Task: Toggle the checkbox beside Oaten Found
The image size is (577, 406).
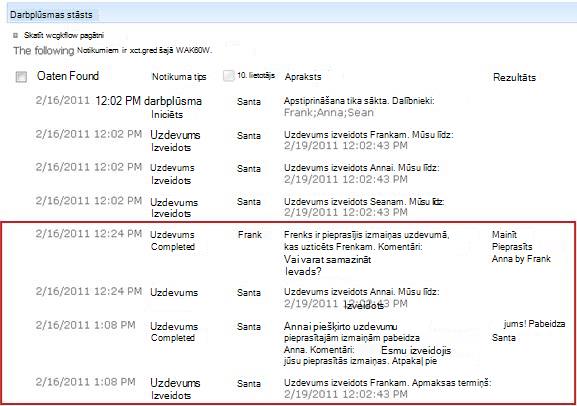Action: (x=21, y=77)
